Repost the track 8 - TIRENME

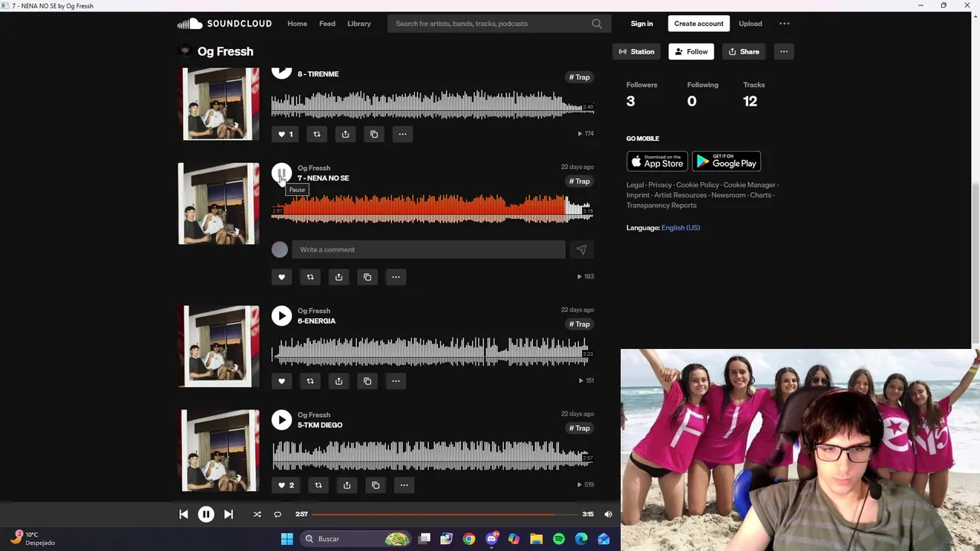(x=316, y=134)
